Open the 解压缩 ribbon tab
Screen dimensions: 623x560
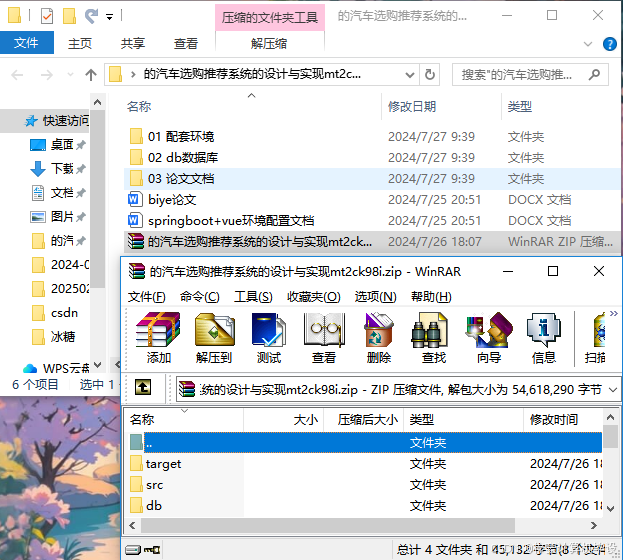tap(269, 43)
